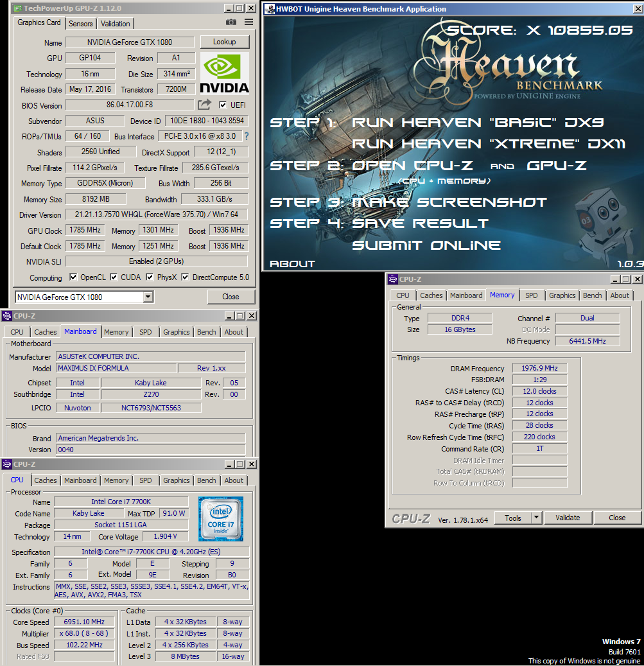
Task: Click the BIOS Version field 86.04.17.00.F8
Action: click(130, 105)
